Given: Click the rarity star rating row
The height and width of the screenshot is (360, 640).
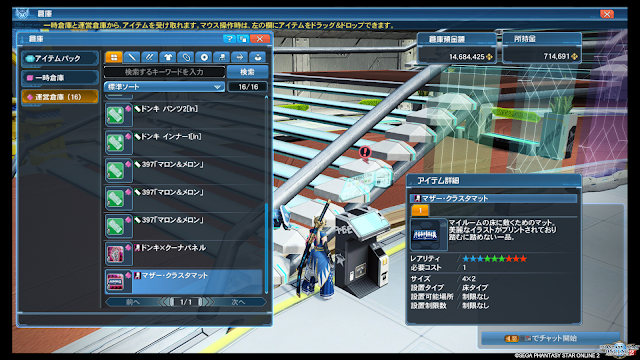Looking at the screenshot, I should [494, 259].
